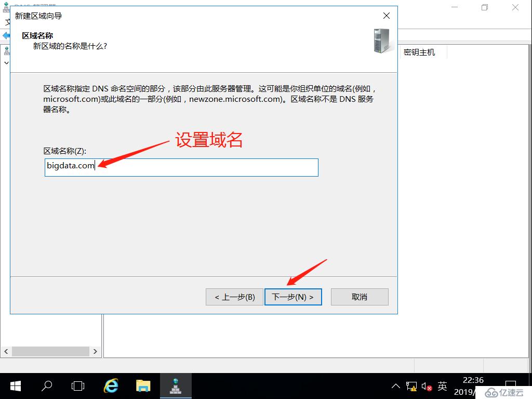Image resolution: width=532 pixels, height=399 pixels.
Task: Open Task View on the taskbar
Action: click(x=78, y=386)
